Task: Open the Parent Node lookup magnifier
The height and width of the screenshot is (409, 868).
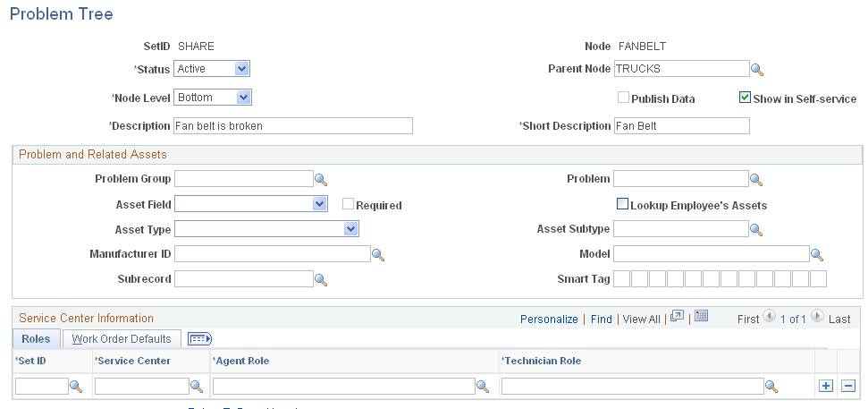Action: [x=756, y=70]
